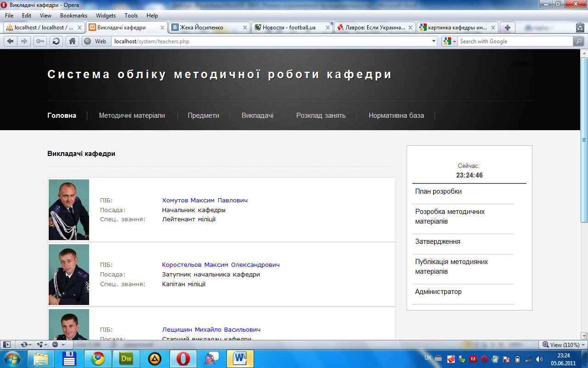Open the Windows Start menu
The image size is (588, 368).
(11, 359)
